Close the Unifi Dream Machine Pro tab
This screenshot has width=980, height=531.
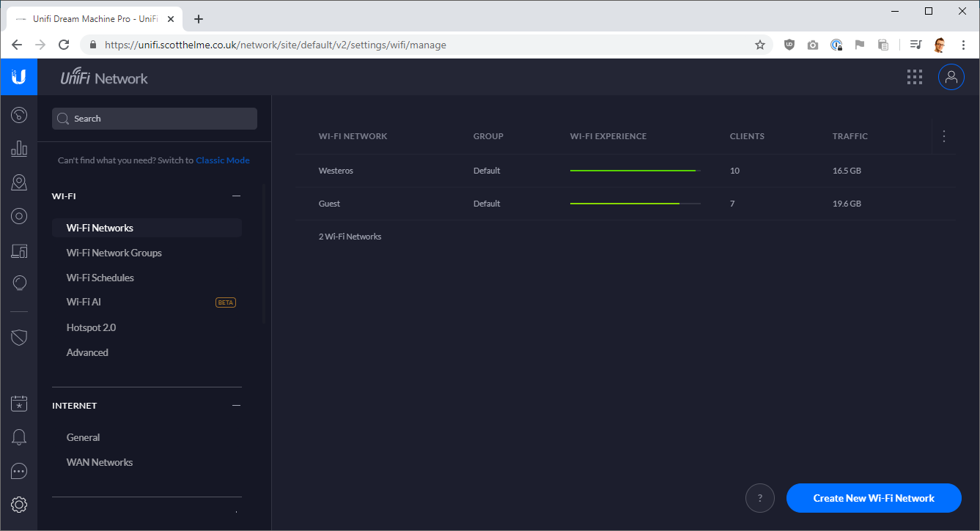pos(170,19)
